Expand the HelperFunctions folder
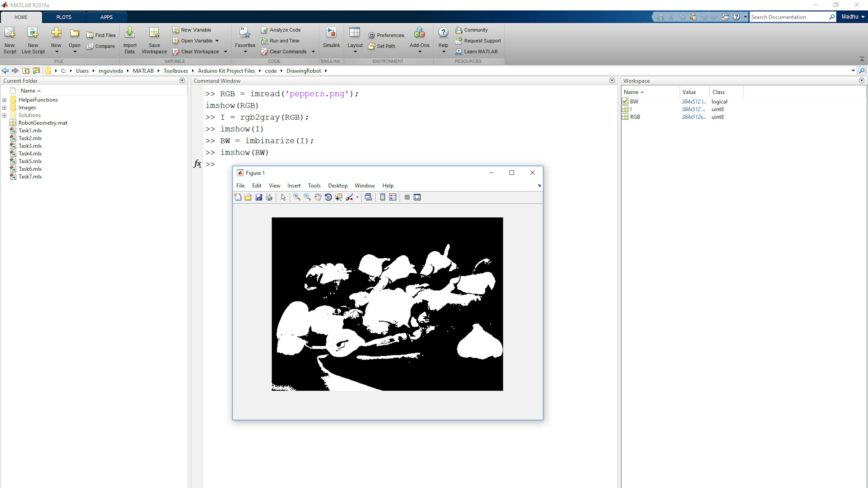Viewport: 868px width, 488px height. pyautogui.click(x=4, y=100)
